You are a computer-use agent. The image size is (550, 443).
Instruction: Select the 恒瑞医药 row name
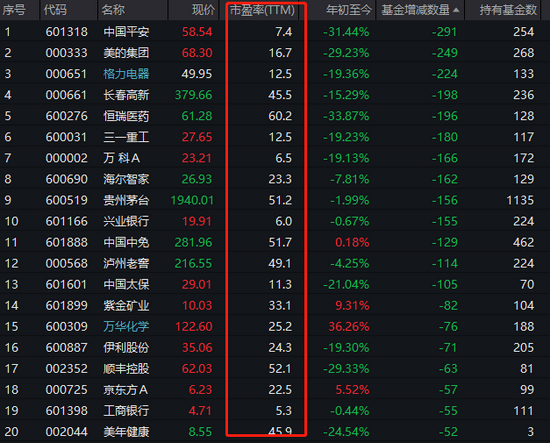[x=126, y=116]
